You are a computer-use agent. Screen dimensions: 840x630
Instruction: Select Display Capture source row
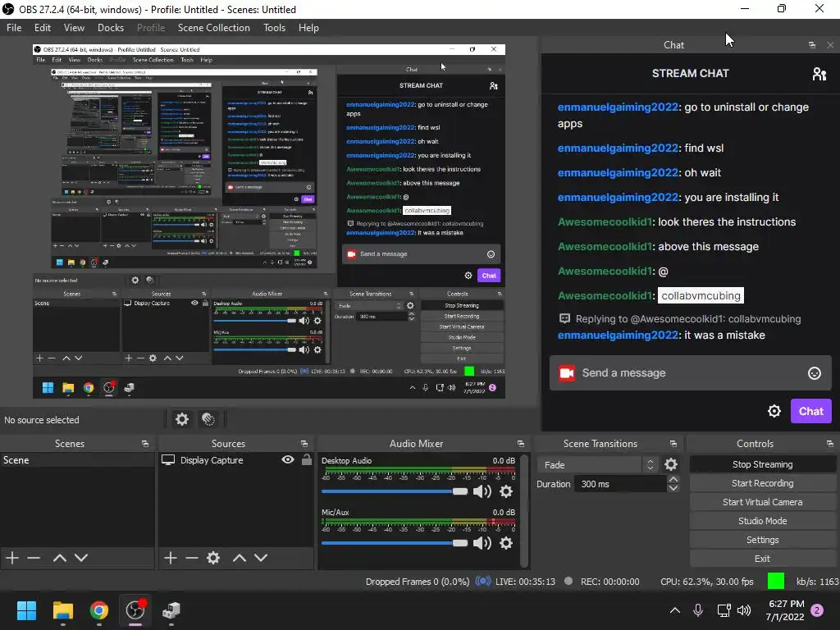pyautogui.click(x=235, y=460)
